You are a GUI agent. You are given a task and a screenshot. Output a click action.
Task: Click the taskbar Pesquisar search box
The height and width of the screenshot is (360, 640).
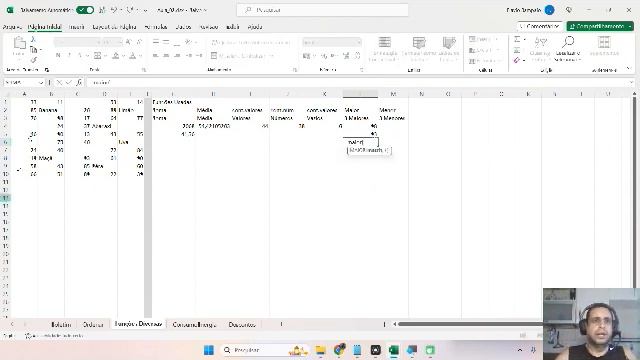(x=265, y=350)
